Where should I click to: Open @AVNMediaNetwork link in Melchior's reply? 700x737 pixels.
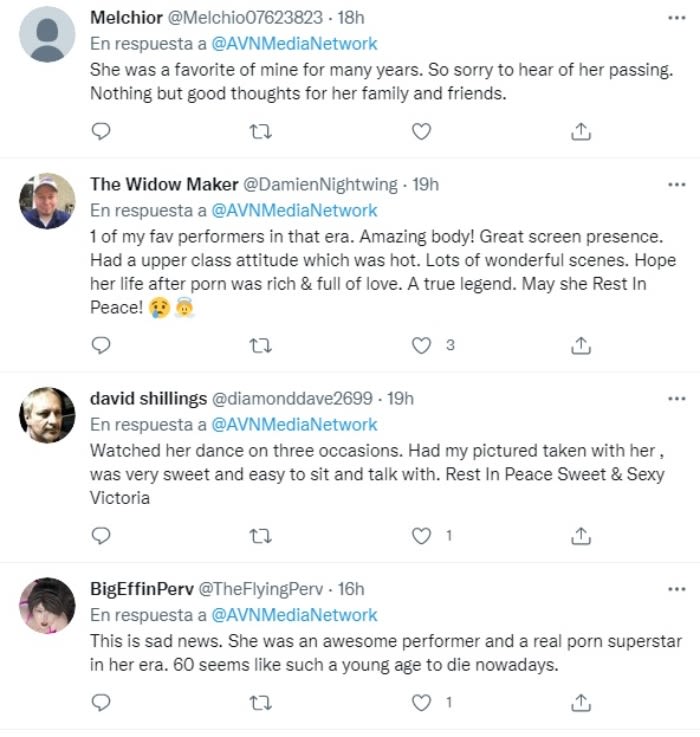coord(294,43)
